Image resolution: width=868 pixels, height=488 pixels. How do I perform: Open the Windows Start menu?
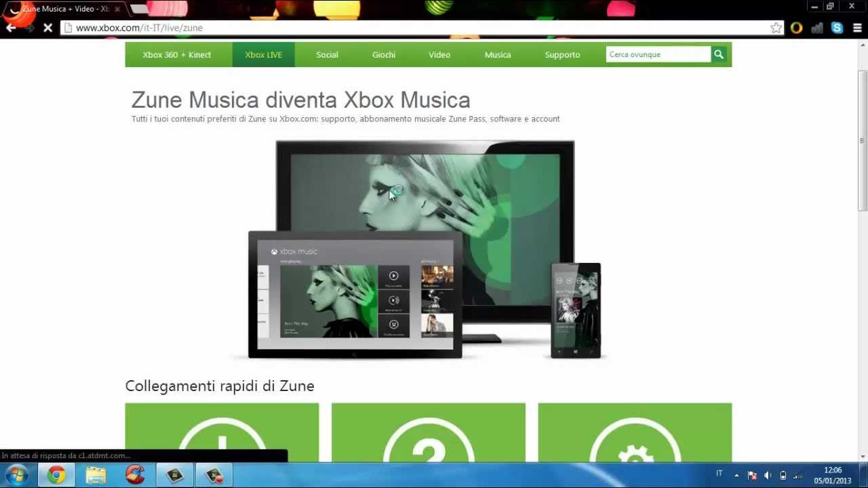[x=16, y=475]
